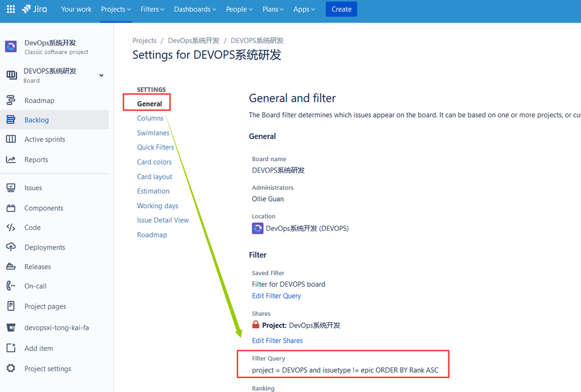Click the board icon beside DEVOPS系统研发

tap(12, 75)
